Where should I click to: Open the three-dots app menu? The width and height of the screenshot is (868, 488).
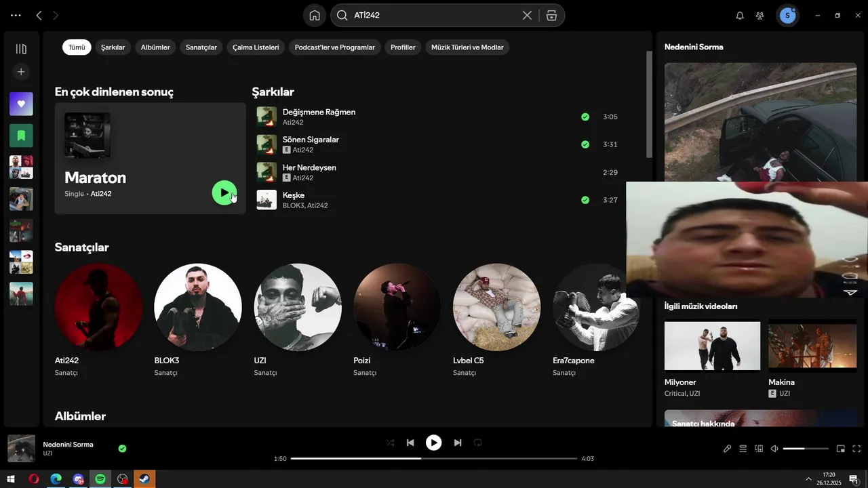[x=16, y=15]
